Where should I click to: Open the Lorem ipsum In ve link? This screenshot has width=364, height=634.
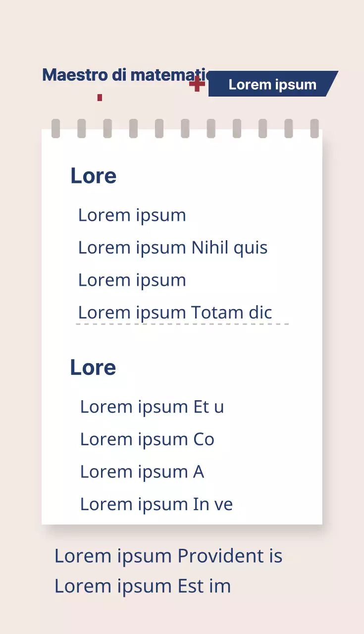point(156,504)
